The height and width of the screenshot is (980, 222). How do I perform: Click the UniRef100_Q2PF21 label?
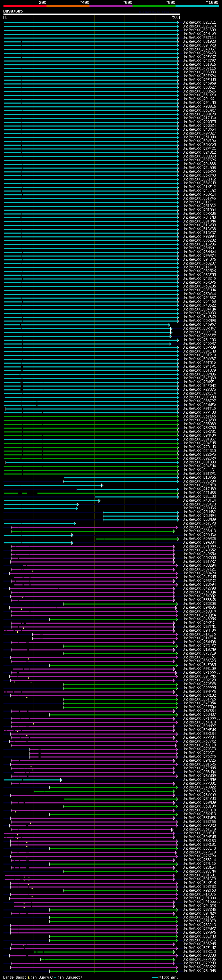199,148
